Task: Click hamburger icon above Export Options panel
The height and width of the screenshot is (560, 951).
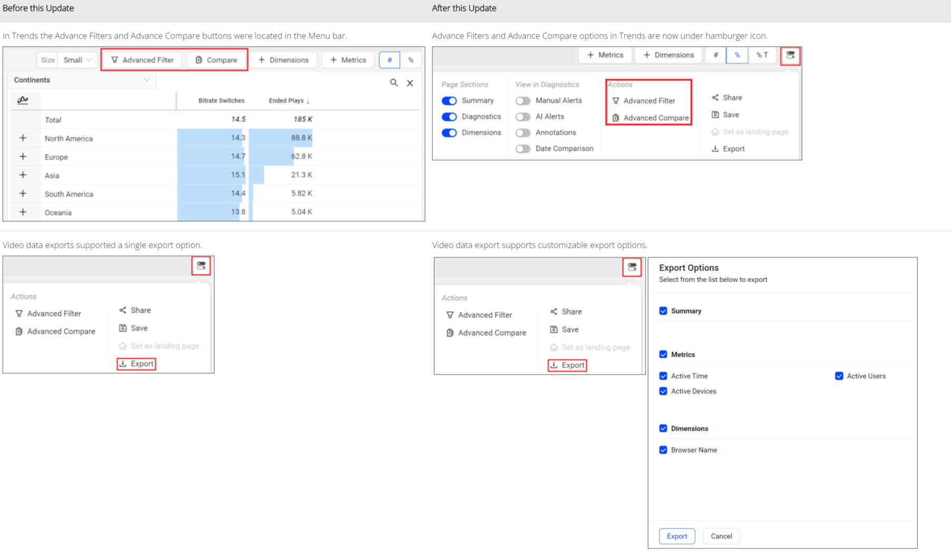Action: [632, 267]
